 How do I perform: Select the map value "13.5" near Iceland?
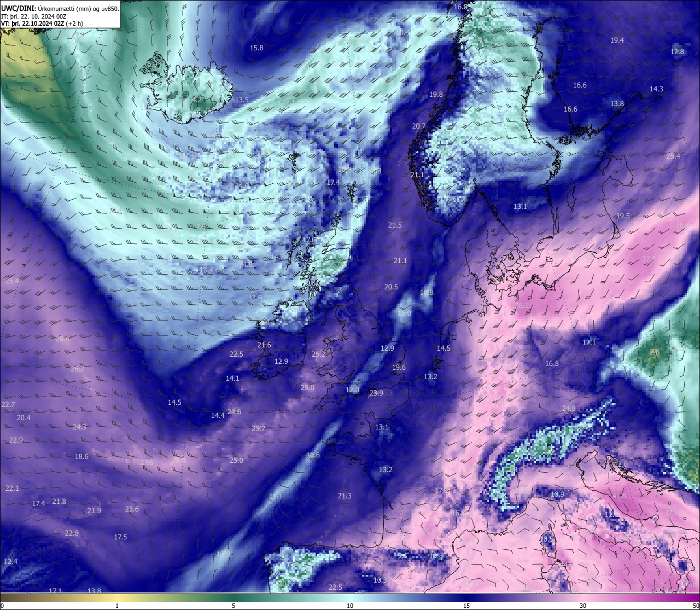242,100
